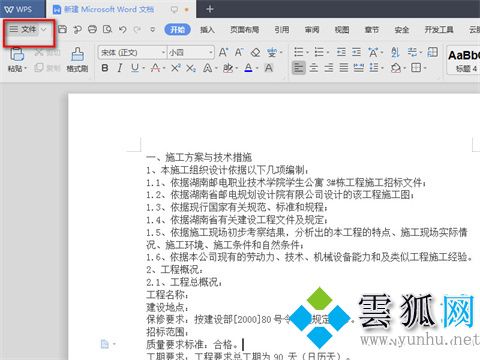Switch to the 开始 ribbon tab
The height and width of the screenshot is (360, 480).
pos(178,29)
